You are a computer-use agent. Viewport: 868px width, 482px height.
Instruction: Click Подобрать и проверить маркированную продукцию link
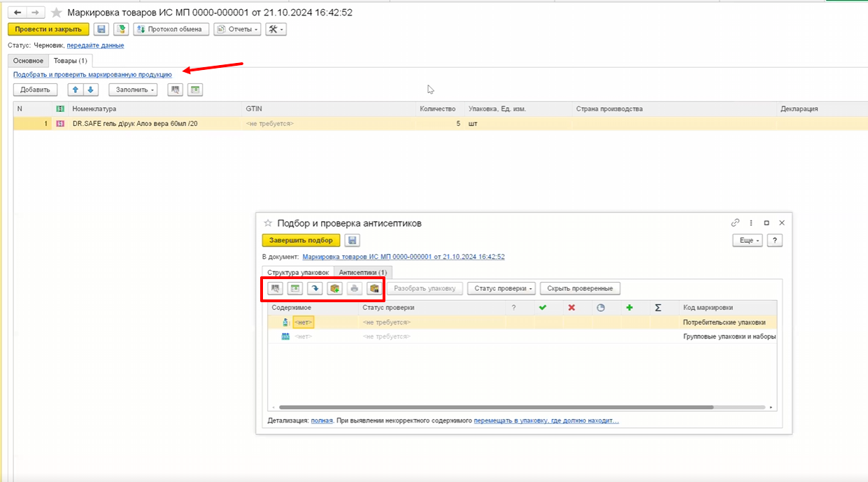(x=92, y=74)
